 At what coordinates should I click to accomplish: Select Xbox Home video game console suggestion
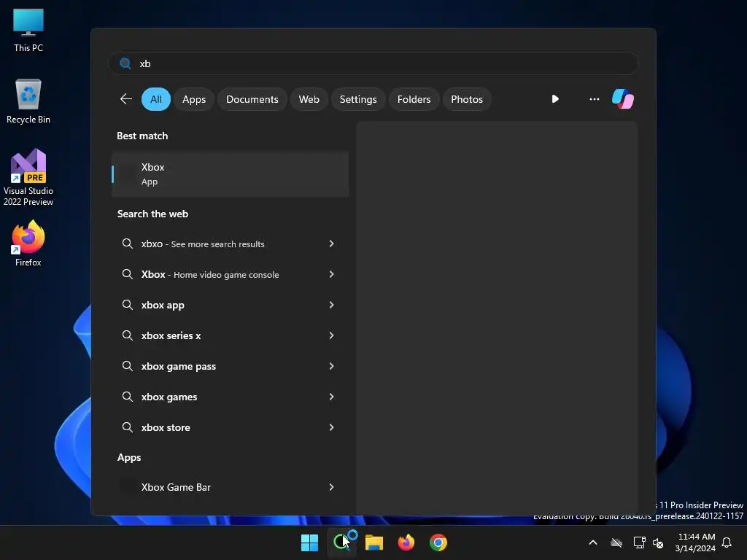coord(230,274)
